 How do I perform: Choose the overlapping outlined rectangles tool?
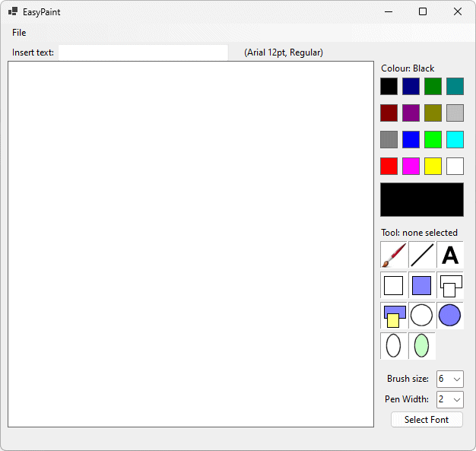[x=450, y=285]
